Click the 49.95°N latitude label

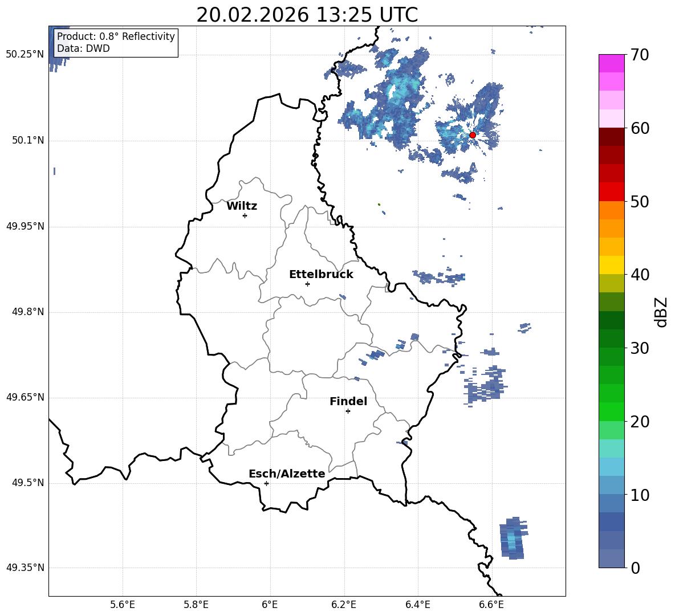[x=25, y=226]
